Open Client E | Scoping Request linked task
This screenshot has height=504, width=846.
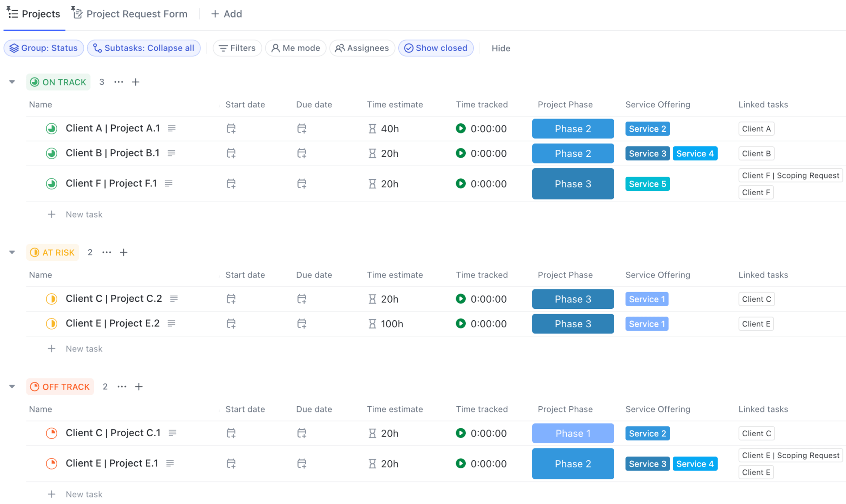click(x=790, y=456)
